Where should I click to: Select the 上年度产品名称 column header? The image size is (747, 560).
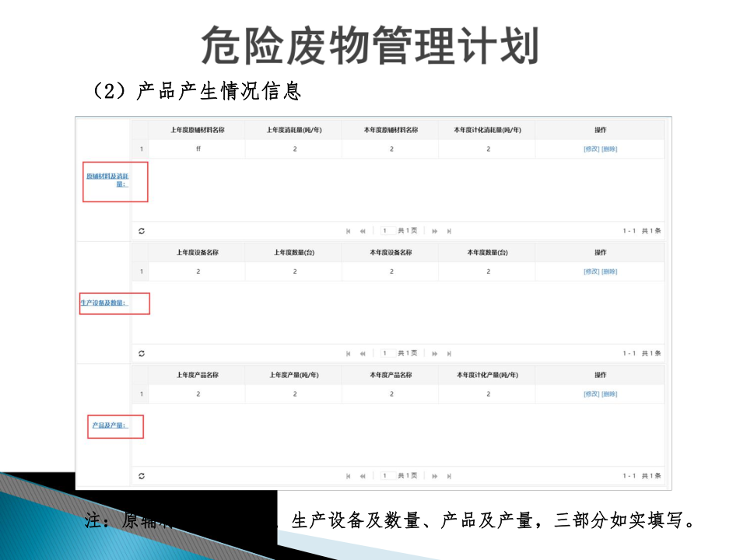198,375
